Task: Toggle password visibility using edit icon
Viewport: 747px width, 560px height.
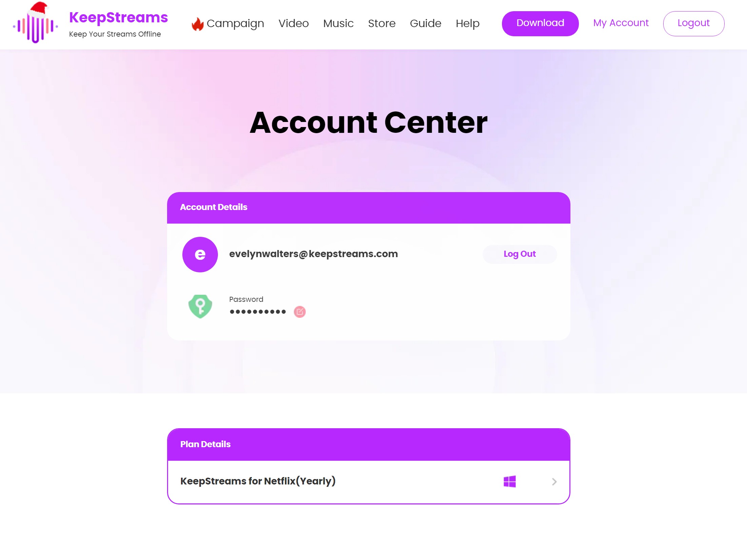Action: pos(300,312)
